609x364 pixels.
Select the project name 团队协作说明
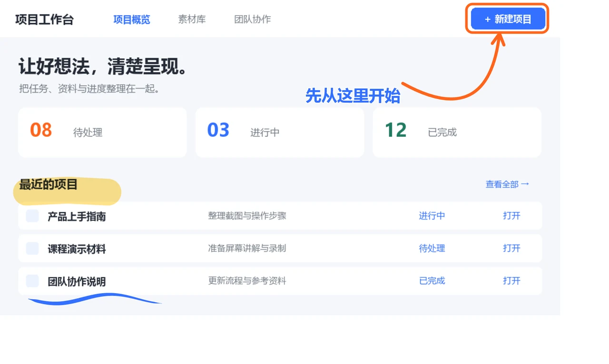[77, 282]
